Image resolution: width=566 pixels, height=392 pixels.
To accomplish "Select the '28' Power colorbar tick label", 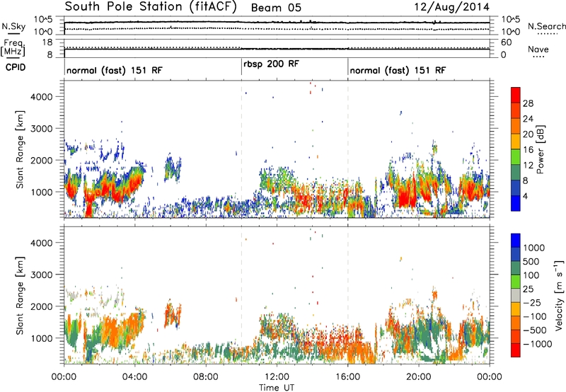I will point(528,103).
